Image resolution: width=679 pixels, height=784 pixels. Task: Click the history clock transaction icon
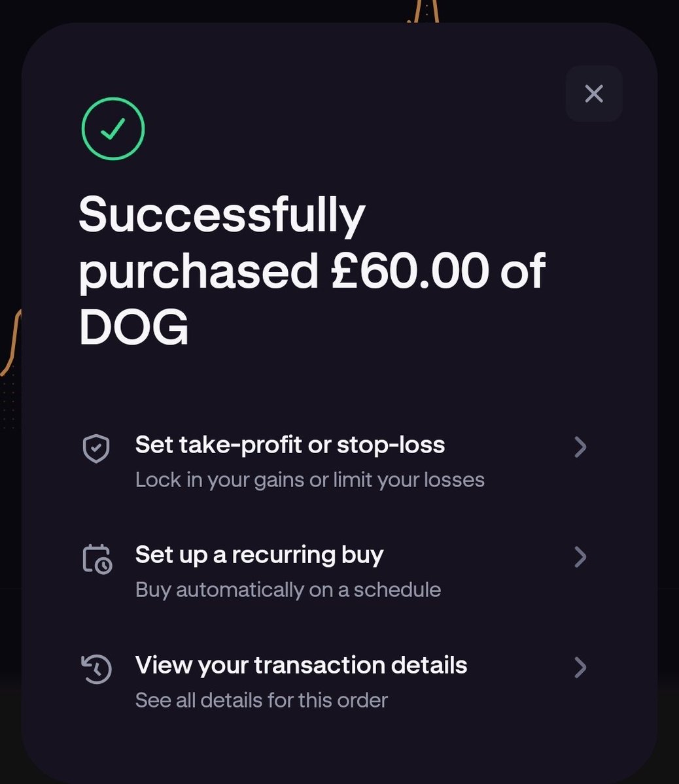[x=96, y=669]
